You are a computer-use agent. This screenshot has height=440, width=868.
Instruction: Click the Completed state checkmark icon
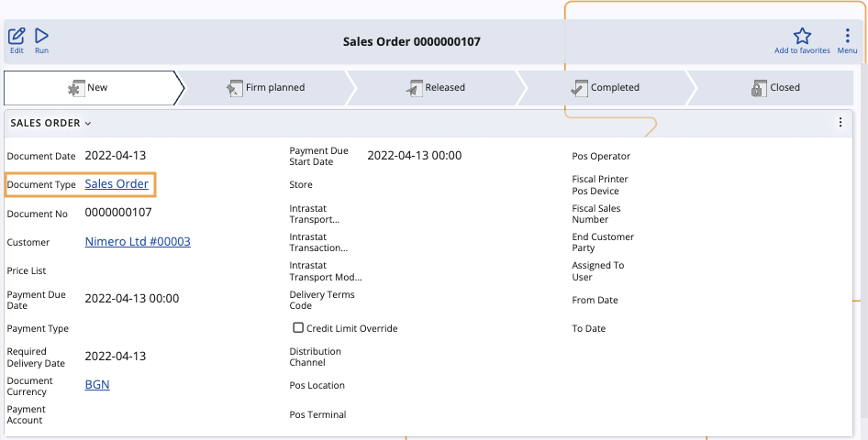[579, 88]
